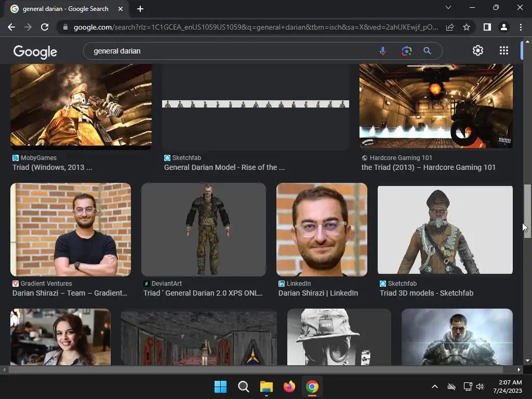Open the Google apps grid
Image resolution: width=532 pixels, height=399 pixels.
pyautogui.click(x=504, y=50)
